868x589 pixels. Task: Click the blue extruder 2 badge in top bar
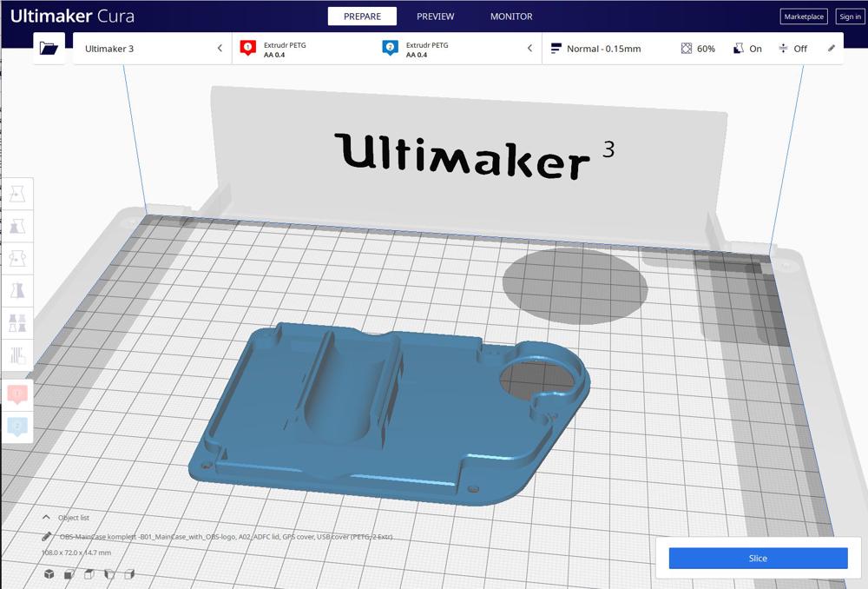pyautogui.click(x=390, y=48)
